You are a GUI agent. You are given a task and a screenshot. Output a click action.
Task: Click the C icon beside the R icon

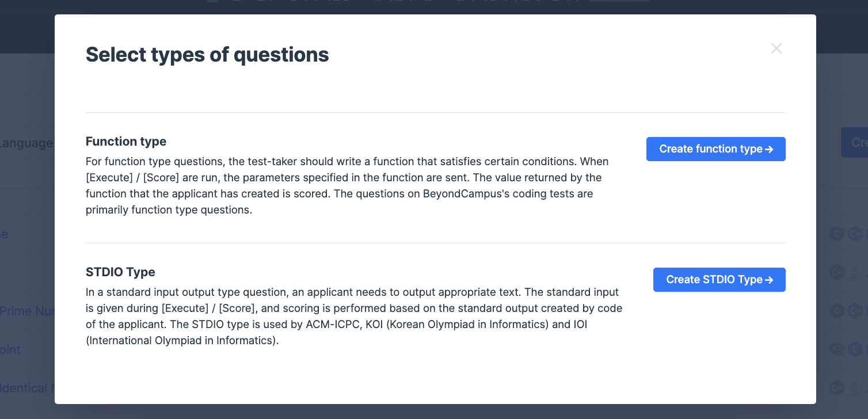855,349
